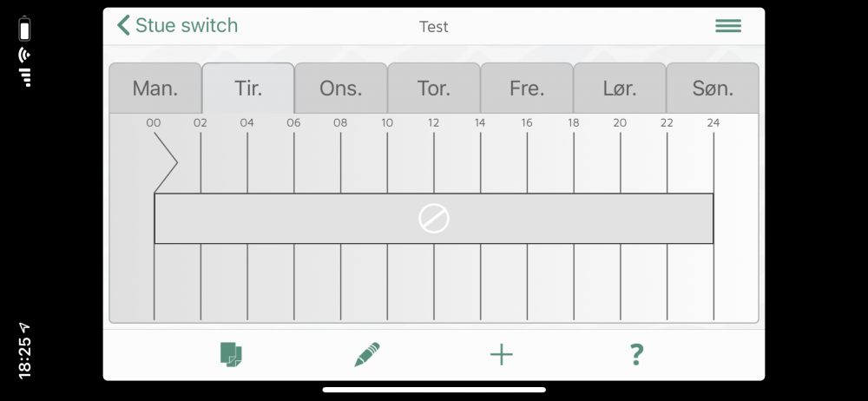Tap the pencil edit icon
The height and width of the screenshot is (401, 868).
[x=366, y=354]
